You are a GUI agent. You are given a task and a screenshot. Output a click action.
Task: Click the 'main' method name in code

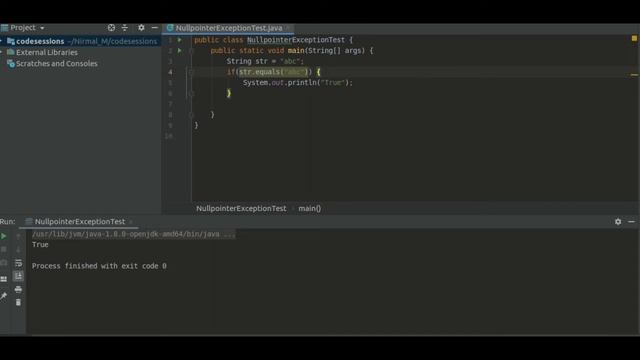[x=296, y=51]
